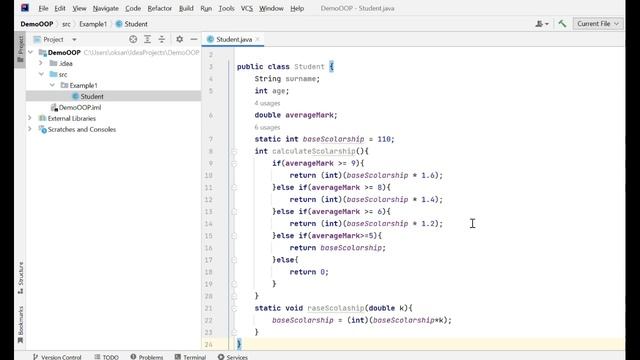Open the Code menu
The height and width of the screenshot is (360, 640).
point(133,8)
